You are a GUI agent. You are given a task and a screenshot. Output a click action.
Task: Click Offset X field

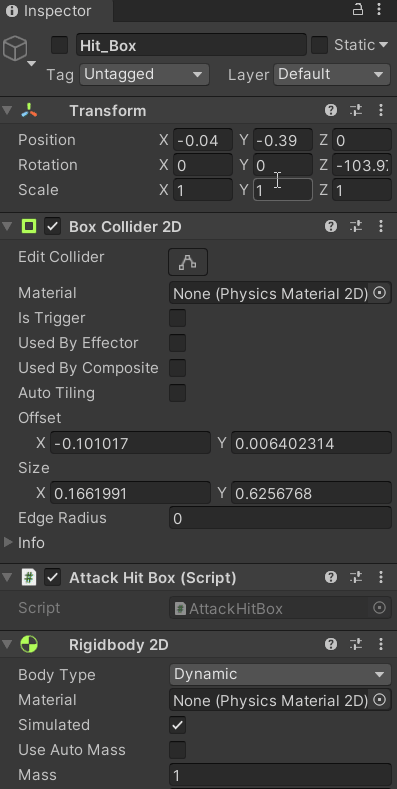click(x=130, y=443)
